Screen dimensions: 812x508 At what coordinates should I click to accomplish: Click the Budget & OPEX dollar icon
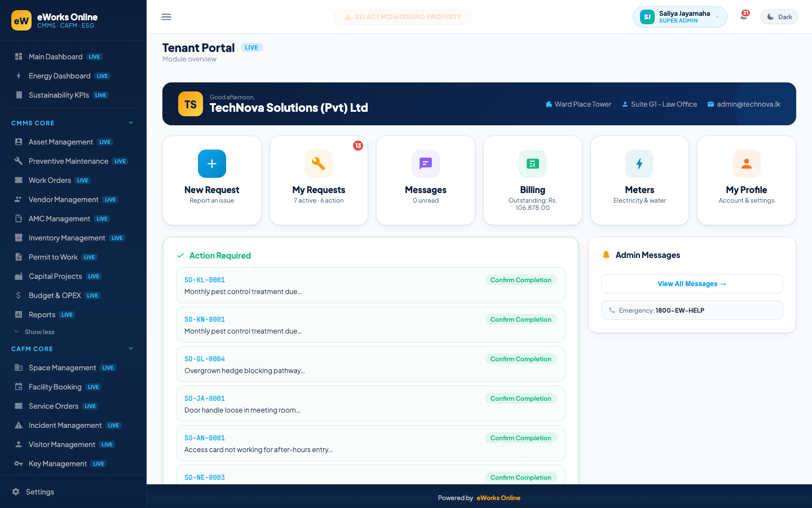[19, 295]
